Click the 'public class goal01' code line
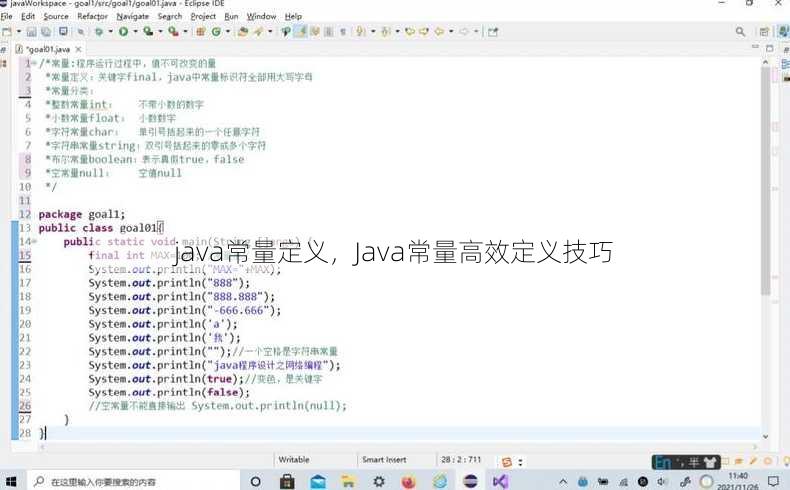Image resolution: width=790 pixels, height=490 pixels. [x=101, y=228]
